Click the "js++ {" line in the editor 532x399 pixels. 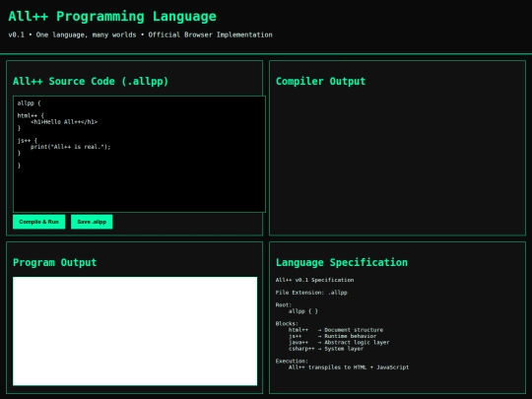click(28, 141)
